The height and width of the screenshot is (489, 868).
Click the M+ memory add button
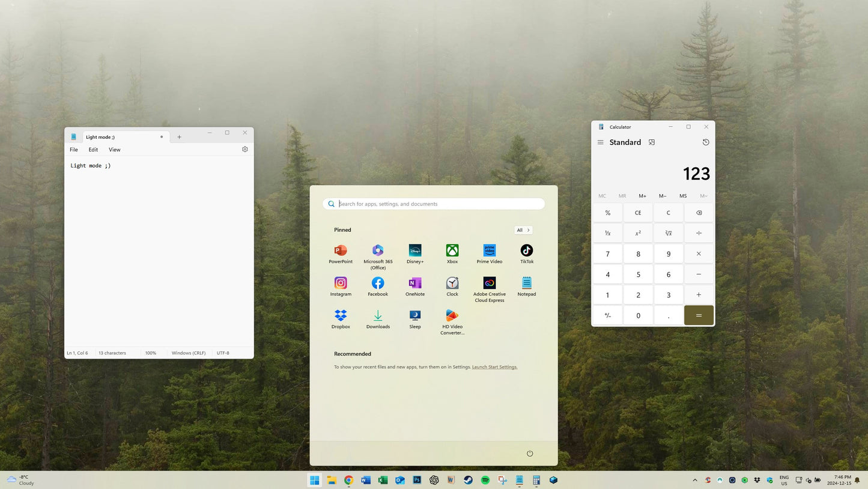pos(643,196)
